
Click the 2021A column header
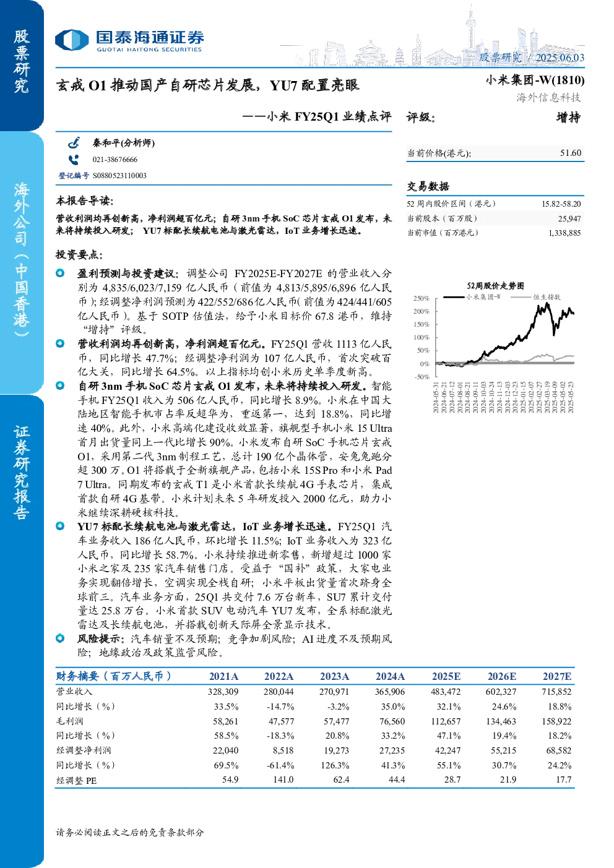click(223, 677)
